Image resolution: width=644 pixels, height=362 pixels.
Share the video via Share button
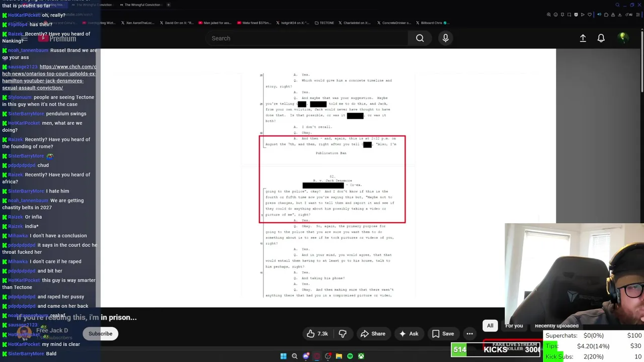[373, 334]
